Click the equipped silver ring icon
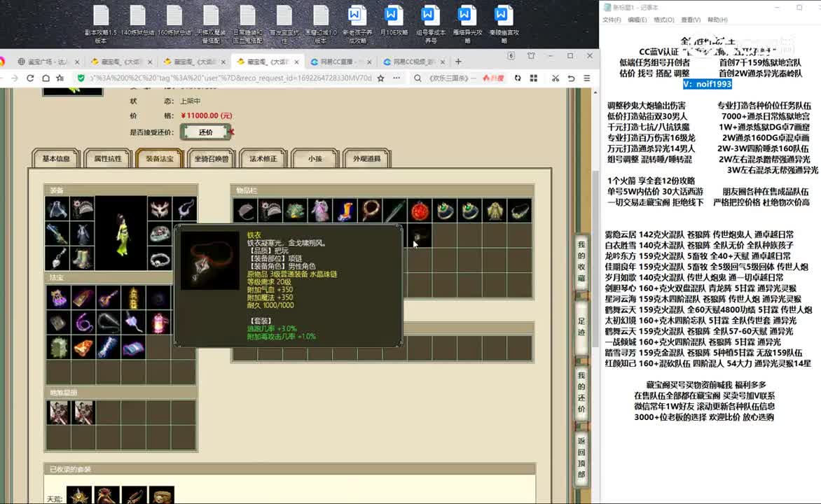The image size is (821, 504). coord(160,258)
